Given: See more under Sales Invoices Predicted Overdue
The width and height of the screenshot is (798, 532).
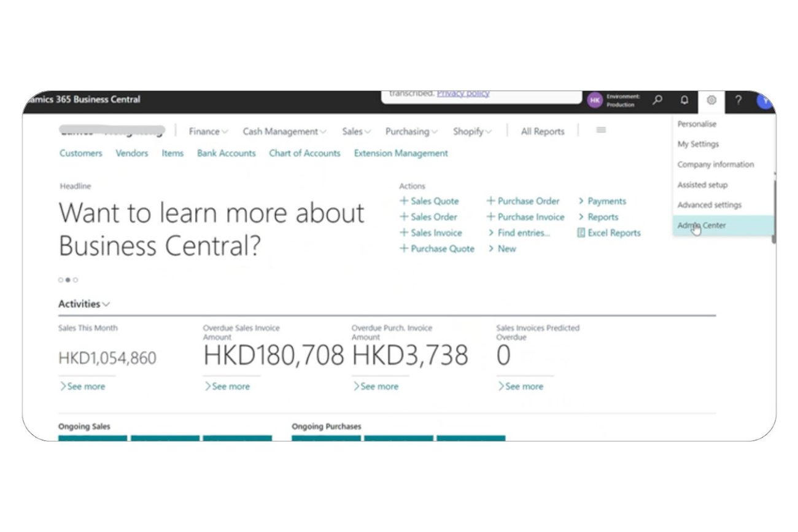Looking at the screenshot, I should [x=521, y=387].
